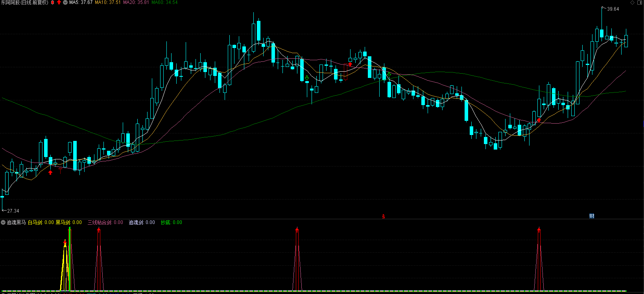
Task: Expand the main chart indicator dropdown chevron
Action: [x=65, y=2]
